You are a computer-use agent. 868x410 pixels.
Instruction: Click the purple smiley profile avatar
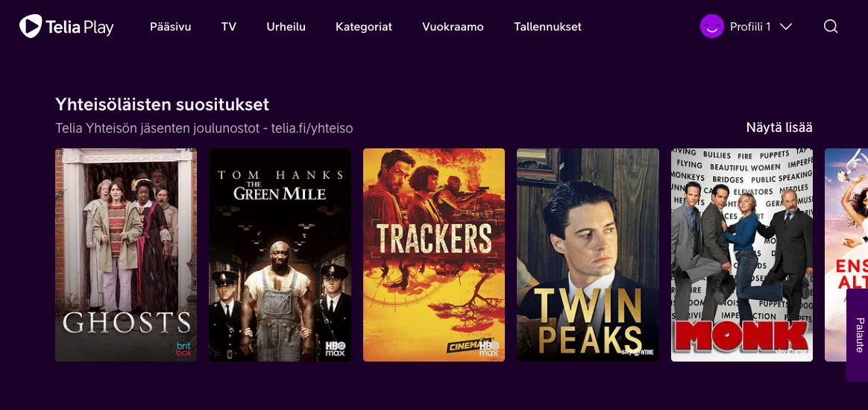click(712, 26)
